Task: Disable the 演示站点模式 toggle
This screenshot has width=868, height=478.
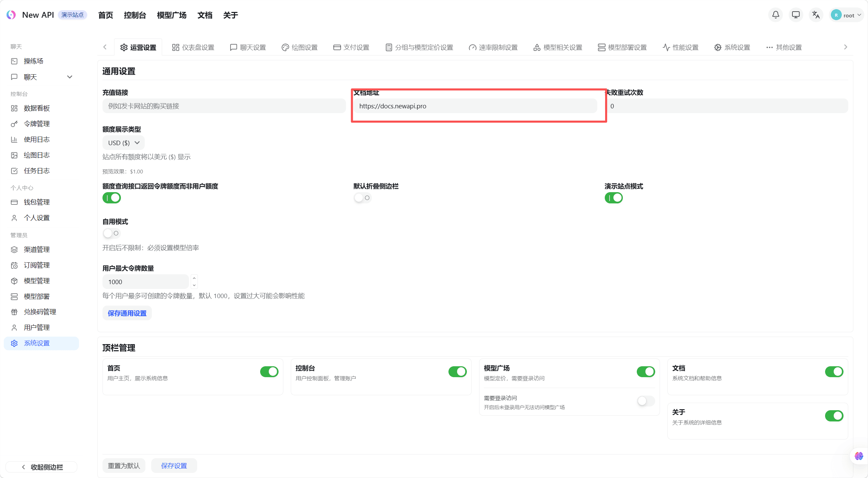Action: (x=614, y=198)
